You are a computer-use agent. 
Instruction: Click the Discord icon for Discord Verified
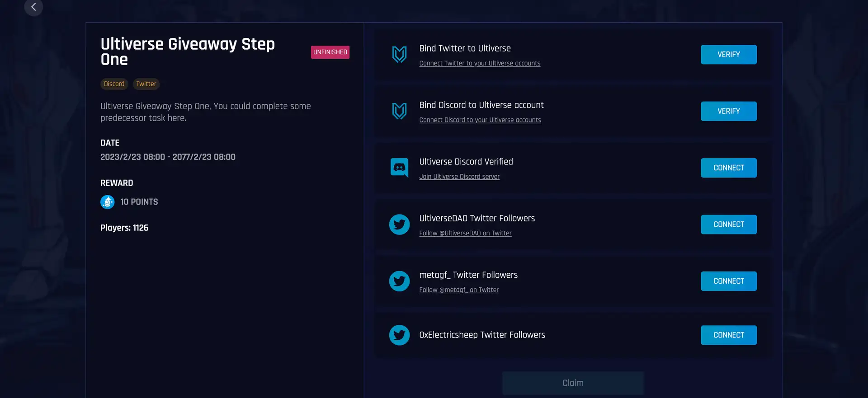click(399, 168)
